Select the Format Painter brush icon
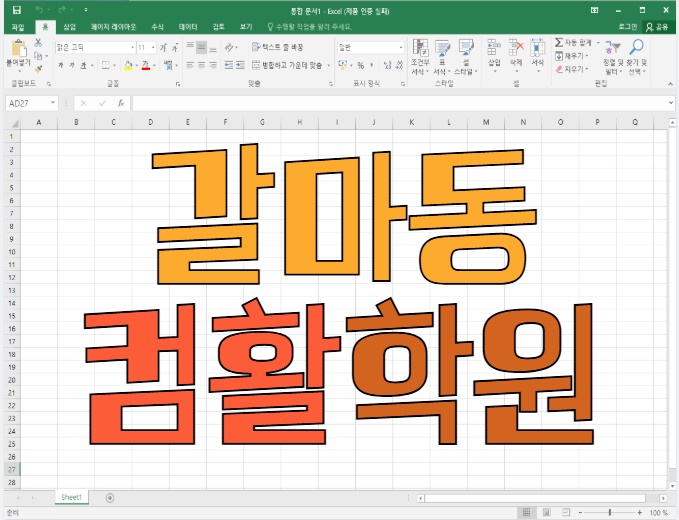This screenshot has height=520, width=679. [x=38, y=69]
